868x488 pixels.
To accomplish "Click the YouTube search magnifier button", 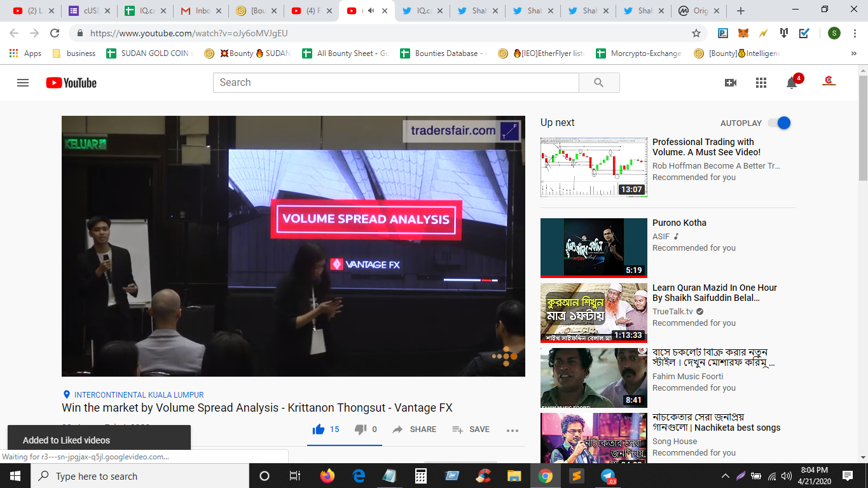I will 599,83.
